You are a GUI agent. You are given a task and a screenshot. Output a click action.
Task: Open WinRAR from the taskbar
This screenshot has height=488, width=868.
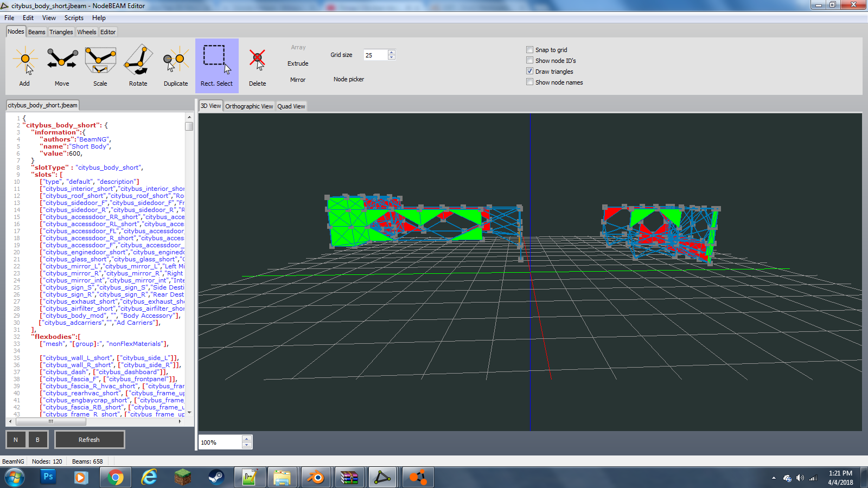tap(349, 477)
